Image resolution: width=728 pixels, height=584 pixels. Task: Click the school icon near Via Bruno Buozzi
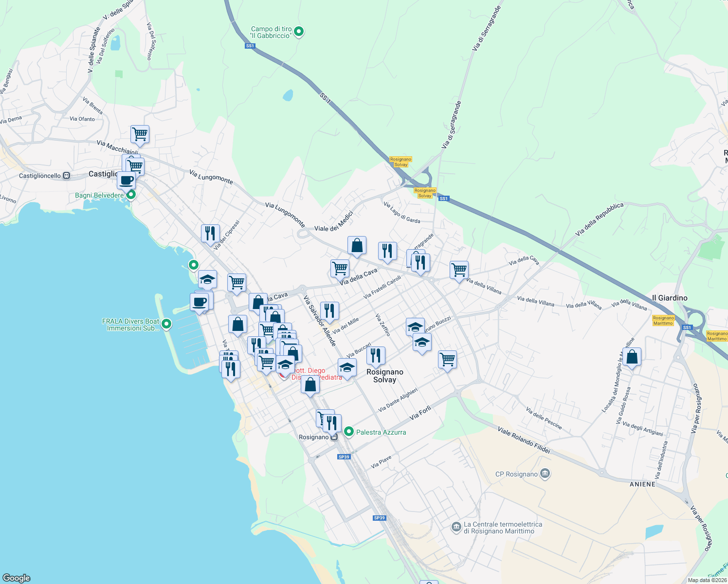(x=415, y=326)
